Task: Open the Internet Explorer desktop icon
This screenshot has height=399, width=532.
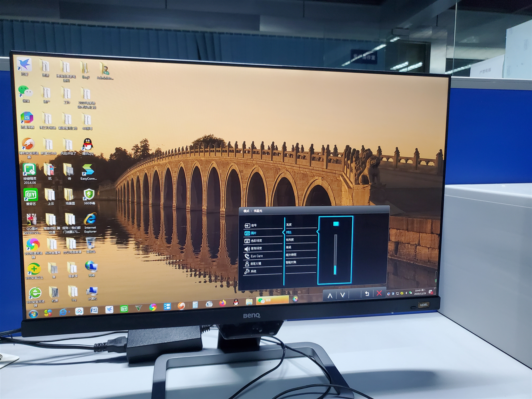Action: click(90, 223)
